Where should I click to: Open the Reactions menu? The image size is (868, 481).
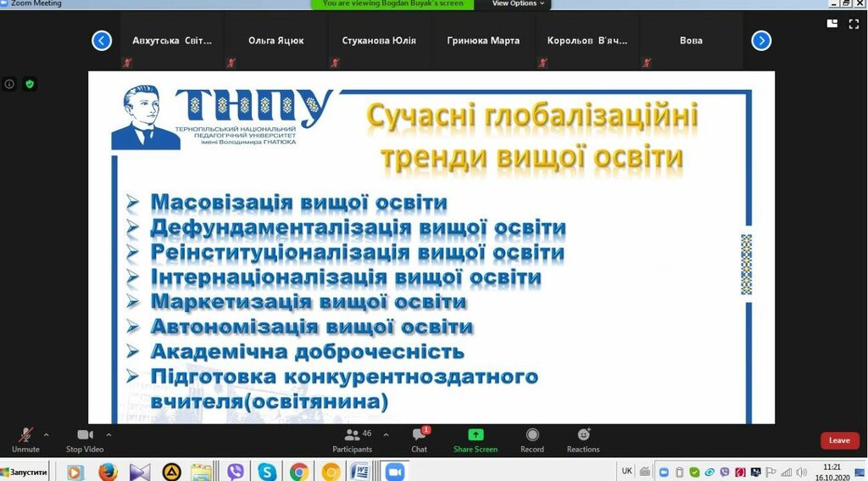(x=583, y=435)
